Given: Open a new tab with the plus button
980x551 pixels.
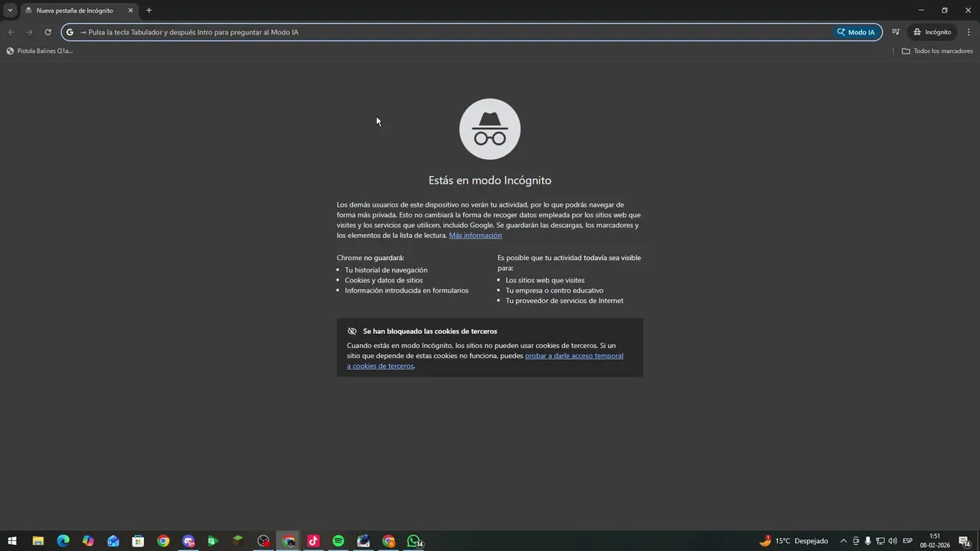Looking at the screenshot, I should pos(149,10).
